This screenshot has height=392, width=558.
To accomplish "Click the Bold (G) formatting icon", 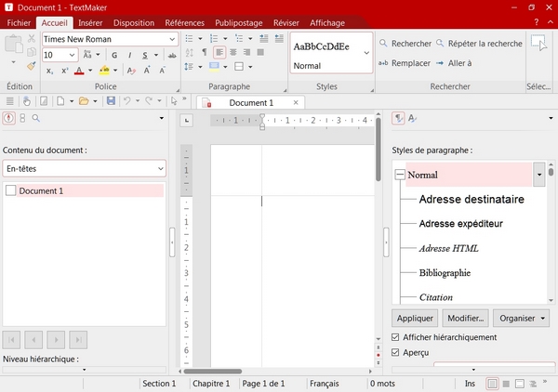I will click(x=114, y=55).
